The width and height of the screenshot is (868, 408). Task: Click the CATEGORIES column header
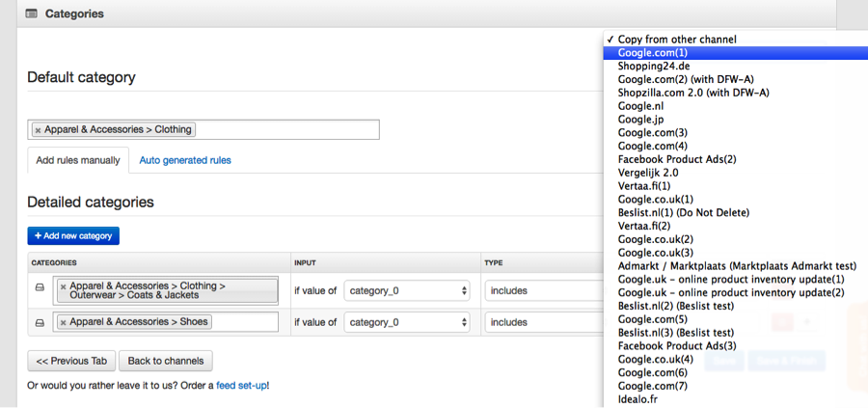(54, 263)
